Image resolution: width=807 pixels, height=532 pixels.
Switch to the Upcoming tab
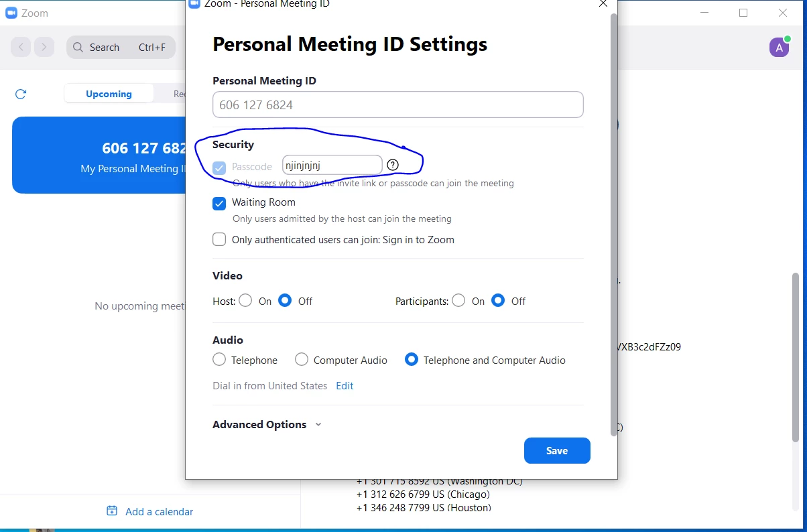tap(109, 94)
